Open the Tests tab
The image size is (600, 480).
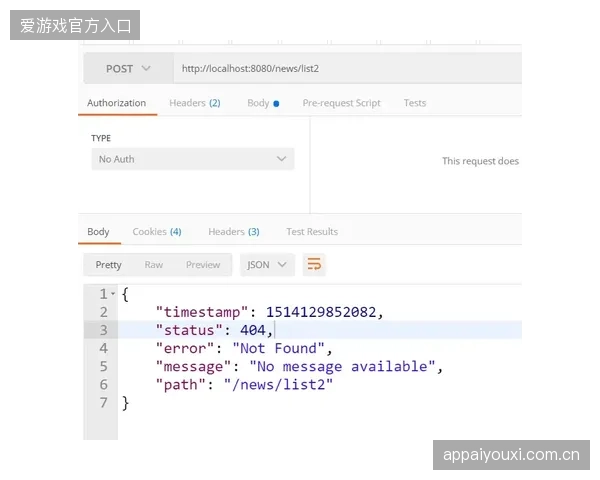[415, 103]
